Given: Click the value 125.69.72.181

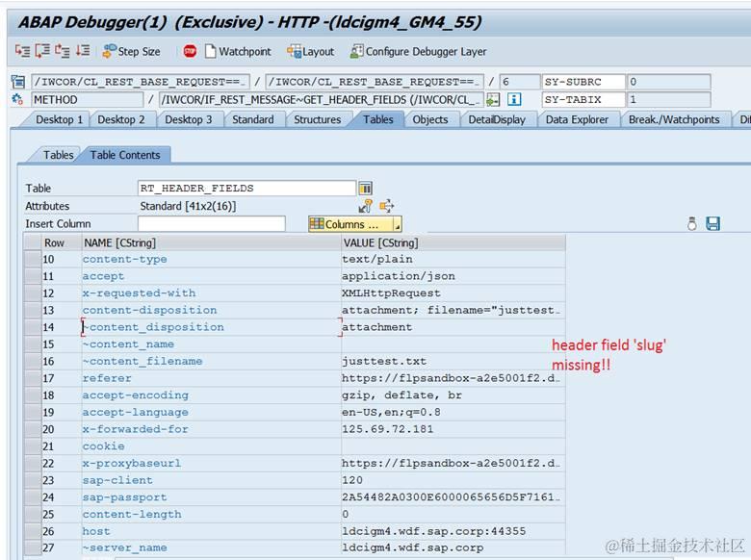Looking at the screenshot, I should 387,429.
